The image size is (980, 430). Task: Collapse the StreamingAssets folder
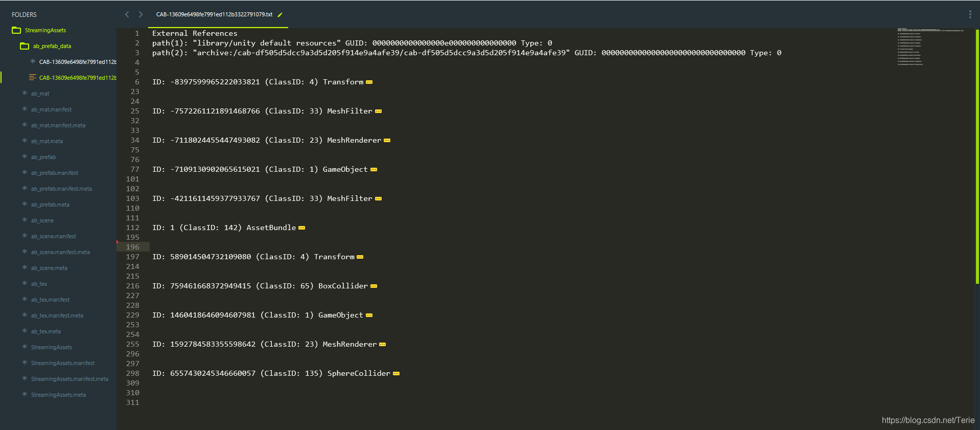tap(45, 30)
